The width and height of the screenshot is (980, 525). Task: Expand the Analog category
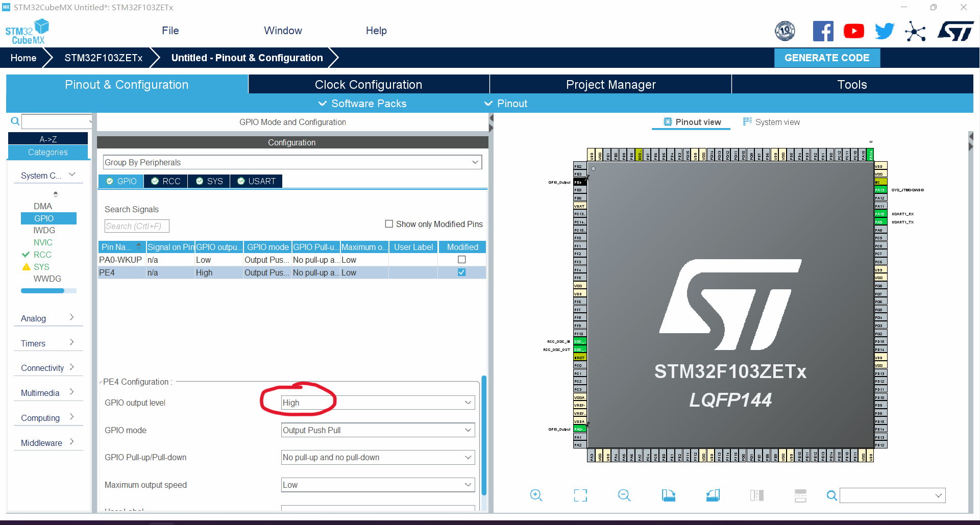tap(48, 318)
